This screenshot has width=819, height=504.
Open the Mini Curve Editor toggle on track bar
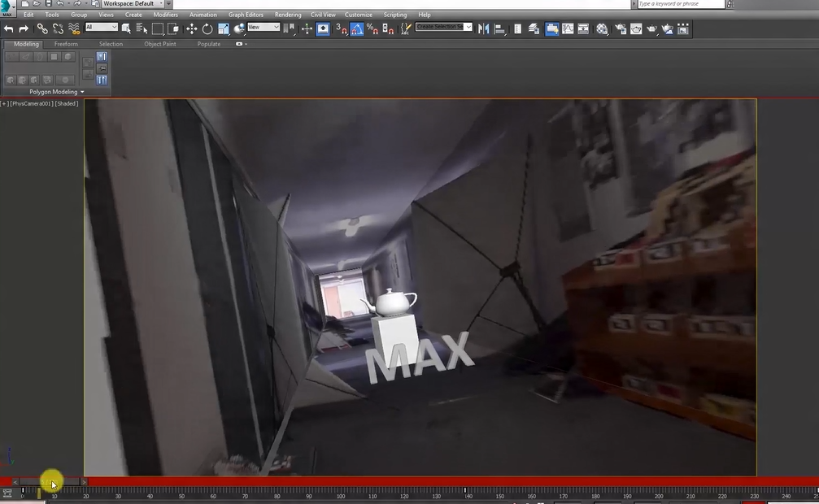click(x=7, y=493)
